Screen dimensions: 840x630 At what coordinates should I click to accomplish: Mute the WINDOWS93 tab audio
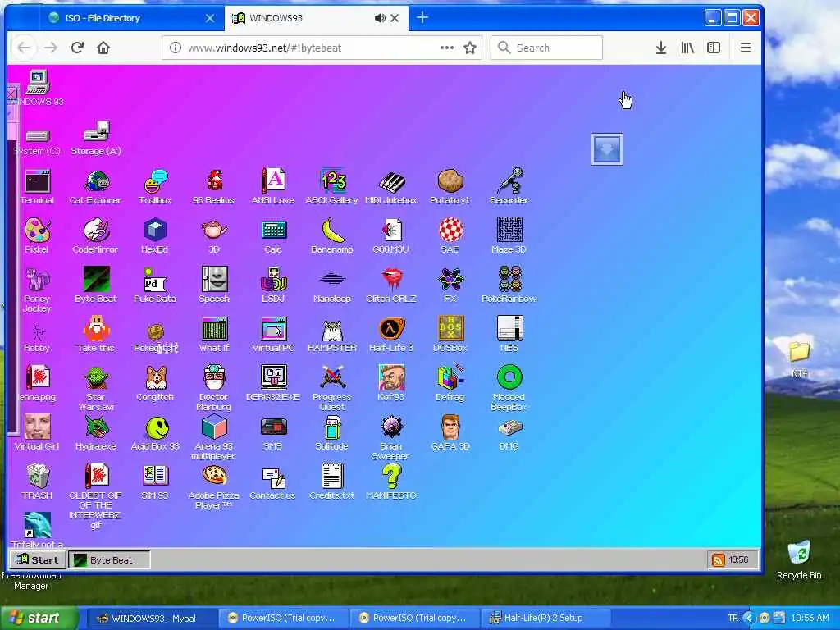(x=380, y=18)
